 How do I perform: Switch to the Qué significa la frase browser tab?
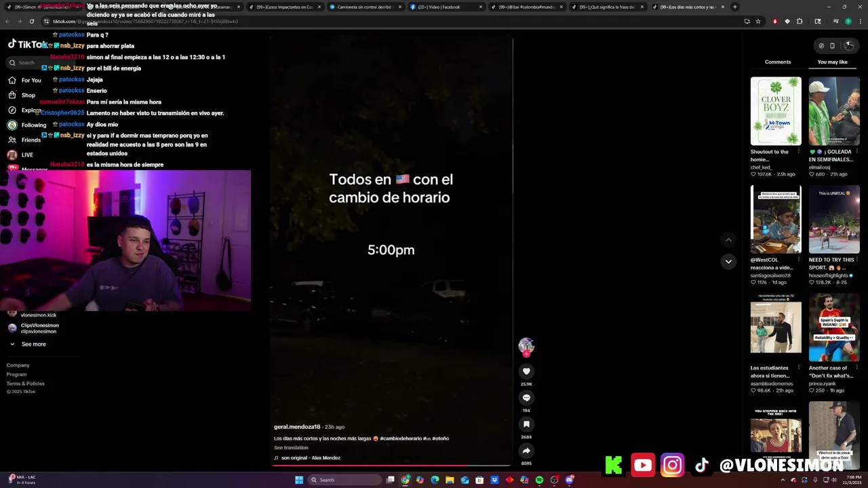[608, 7]
